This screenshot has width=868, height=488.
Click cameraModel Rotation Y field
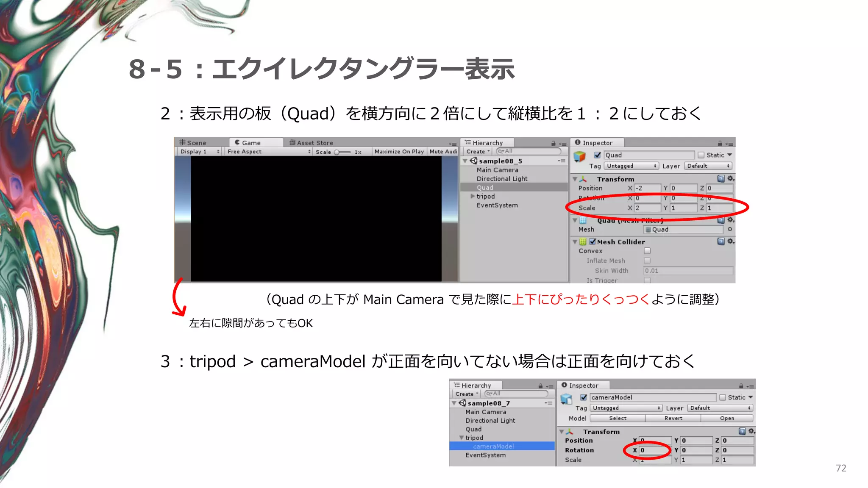696,450
